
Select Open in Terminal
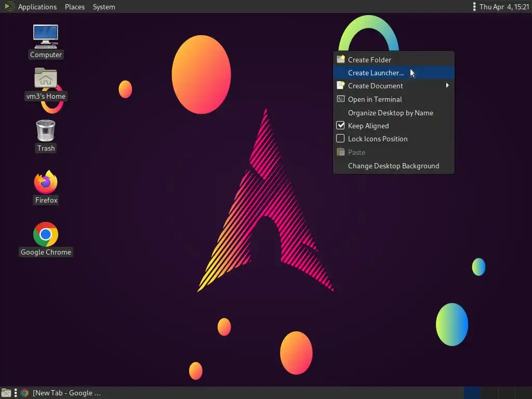(394, 99)
